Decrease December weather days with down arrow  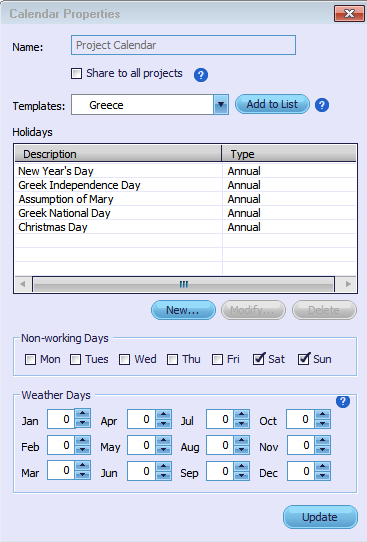pos(323,476)
